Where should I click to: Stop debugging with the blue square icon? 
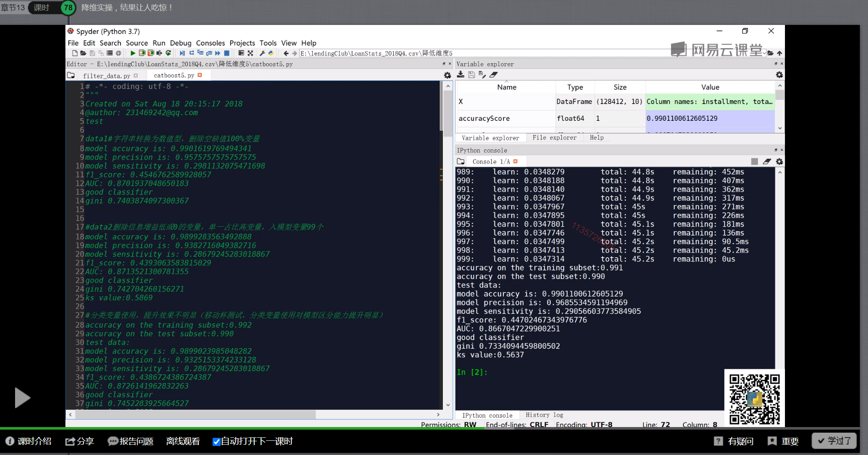coord(227,53)
